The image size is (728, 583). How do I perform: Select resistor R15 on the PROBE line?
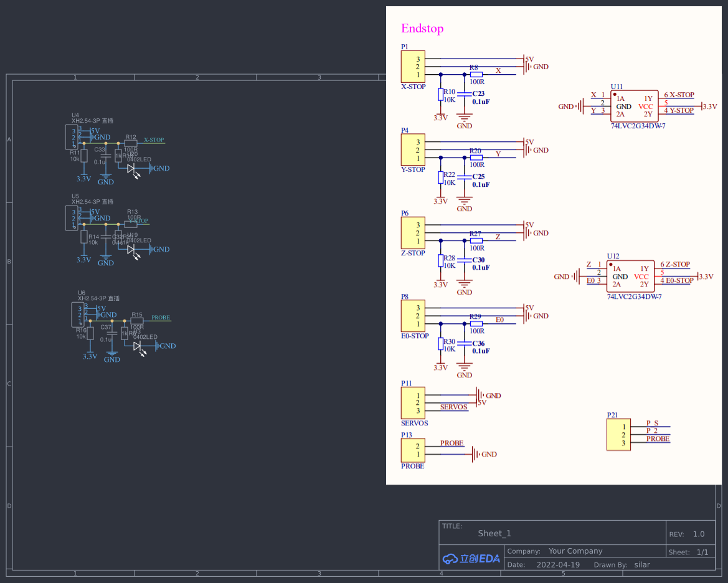pos(136,321)
